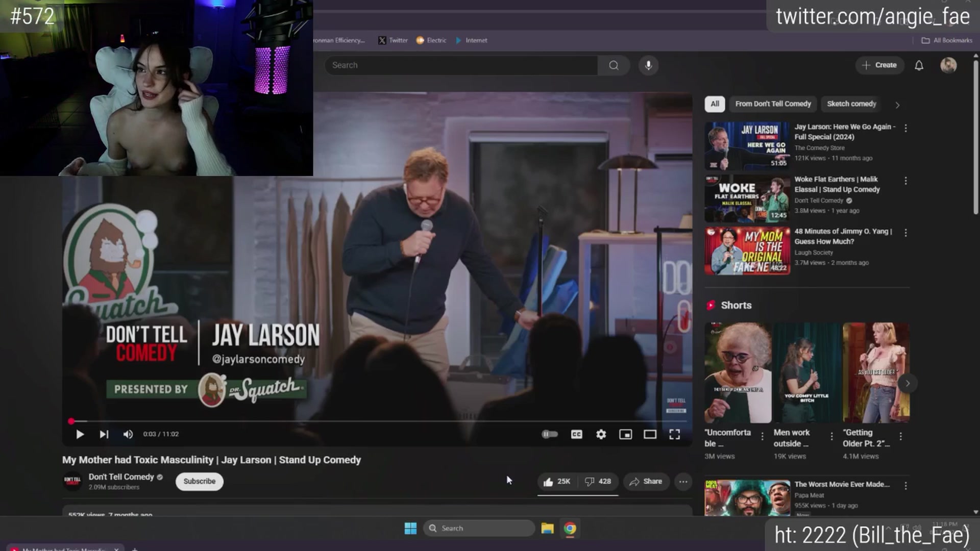The height and width of the screenshot is (551, 980).
Task: Open Don't Tell Comedy channel name
Action: (x=121, y=477)
